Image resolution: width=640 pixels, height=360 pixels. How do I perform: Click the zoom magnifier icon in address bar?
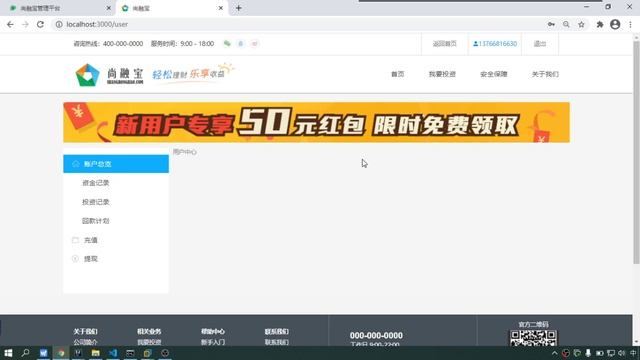tap(566, 24)
